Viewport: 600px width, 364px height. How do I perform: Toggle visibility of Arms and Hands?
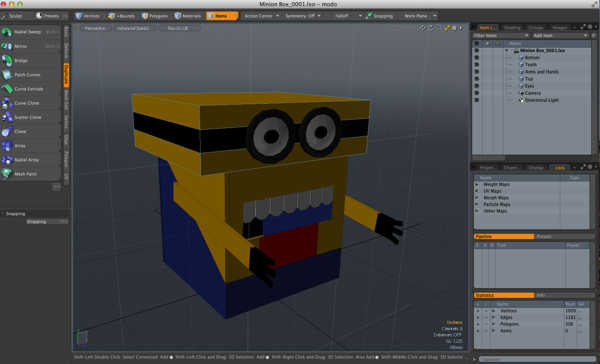tap(476, 72)
